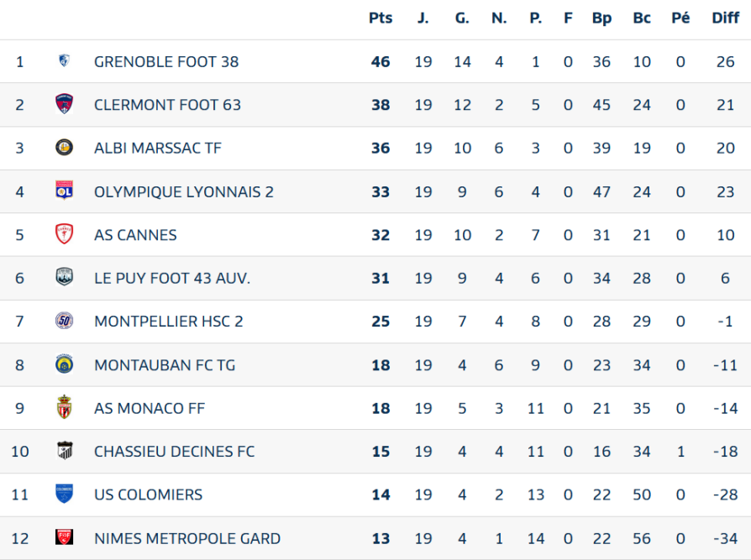
Task: Click the AS Cannes red shield crest
Action: (x=64, y=233)
